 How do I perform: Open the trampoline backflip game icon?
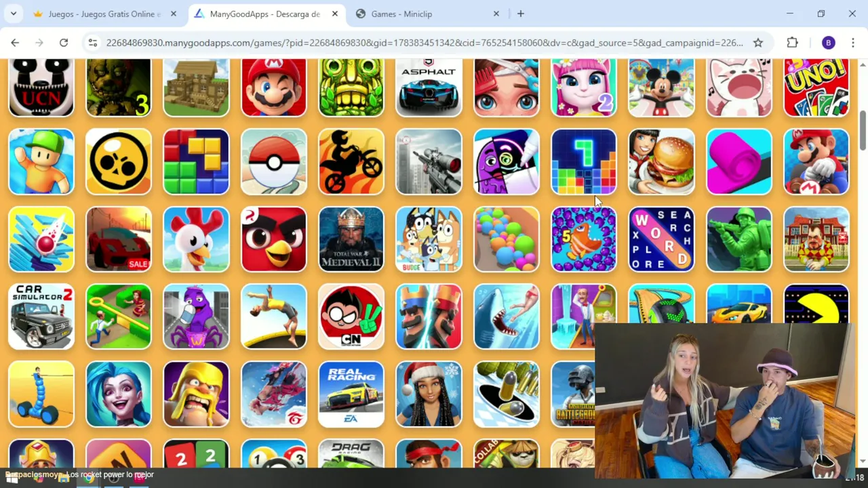click(x=274, y=317)
